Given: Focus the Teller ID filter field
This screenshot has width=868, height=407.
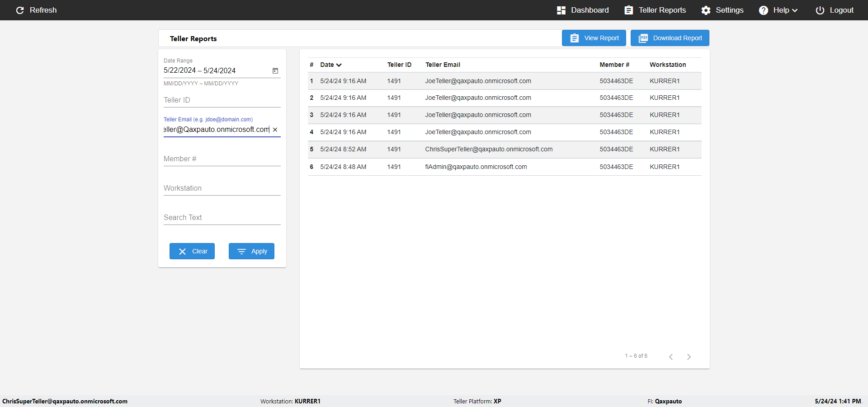Looking at the screenshot, I should [222, 100].
